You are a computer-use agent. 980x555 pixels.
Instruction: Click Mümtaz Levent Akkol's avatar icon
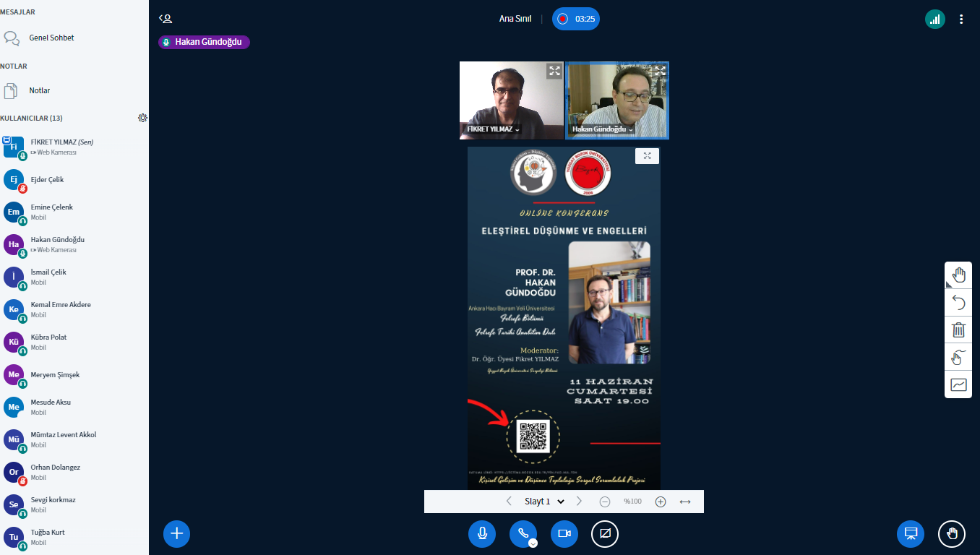pyautogui.click(x=14, y=439)
